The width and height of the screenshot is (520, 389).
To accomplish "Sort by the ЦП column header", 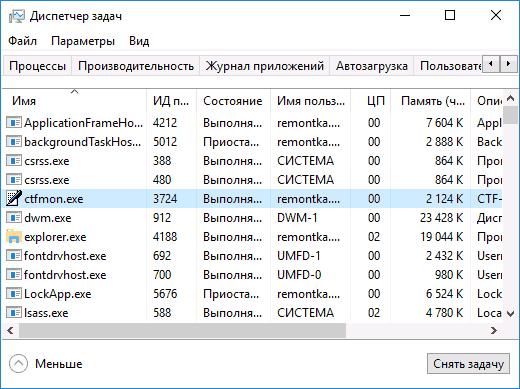I will [x=371, y=101].
